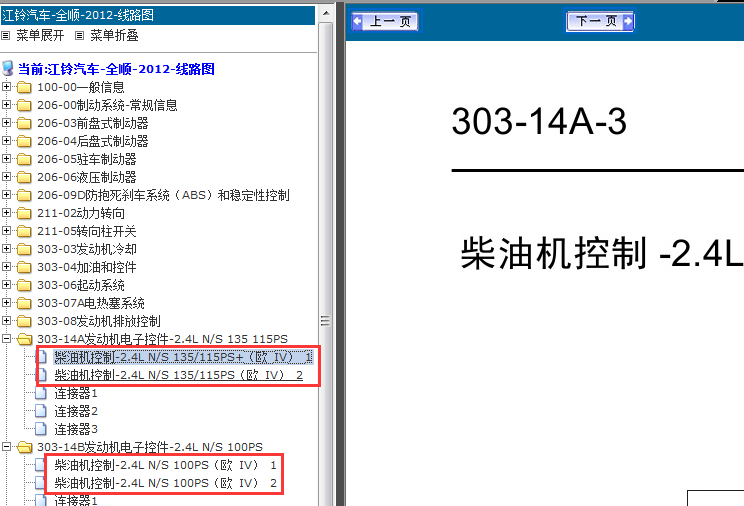Click the tree panel scrollbar up arrow
This screenshot has width=744, height=506.
point(326,13)
